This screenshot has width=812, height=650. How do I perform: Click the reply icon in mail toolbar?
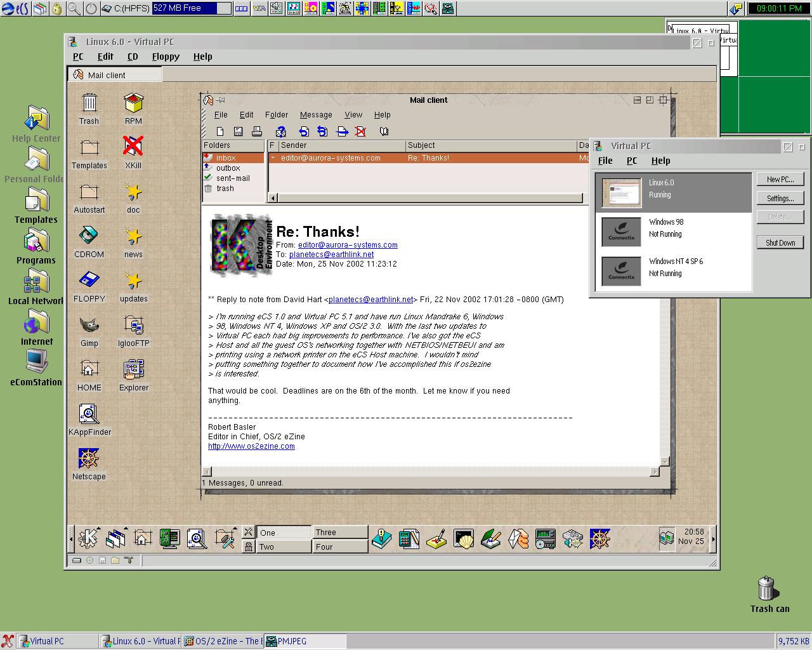[304, 131]
